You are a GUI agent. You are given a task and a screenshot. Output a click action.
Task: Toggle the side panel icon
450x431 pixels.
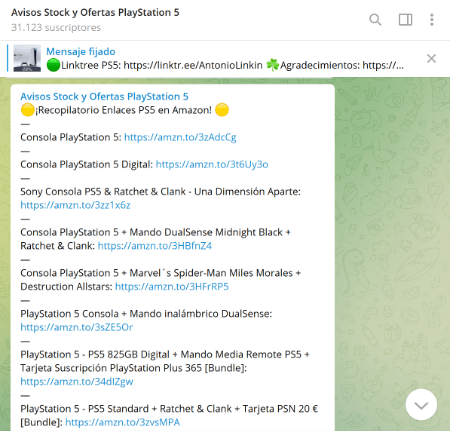click(x=405, y=20)
